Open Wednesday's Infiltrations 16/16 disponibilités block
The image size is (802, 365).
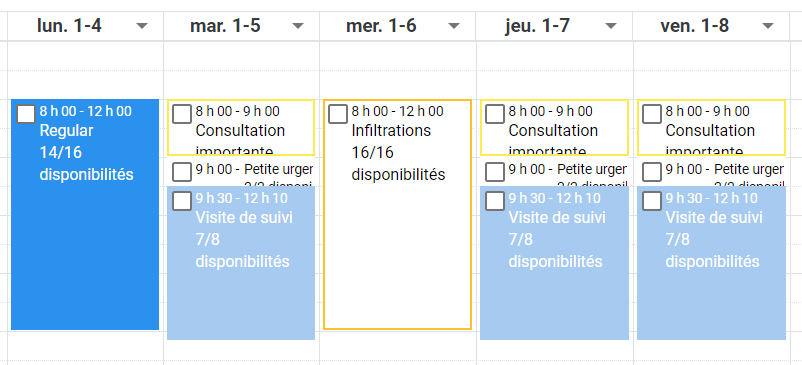397,215
